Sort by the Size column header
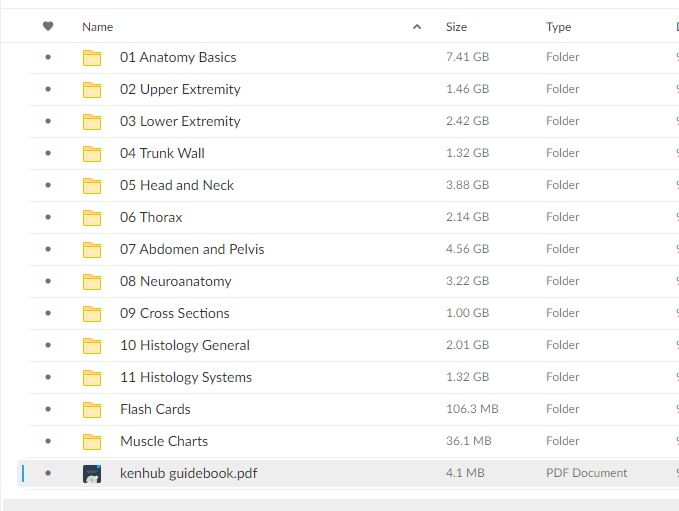 click(x=456, y=27)
